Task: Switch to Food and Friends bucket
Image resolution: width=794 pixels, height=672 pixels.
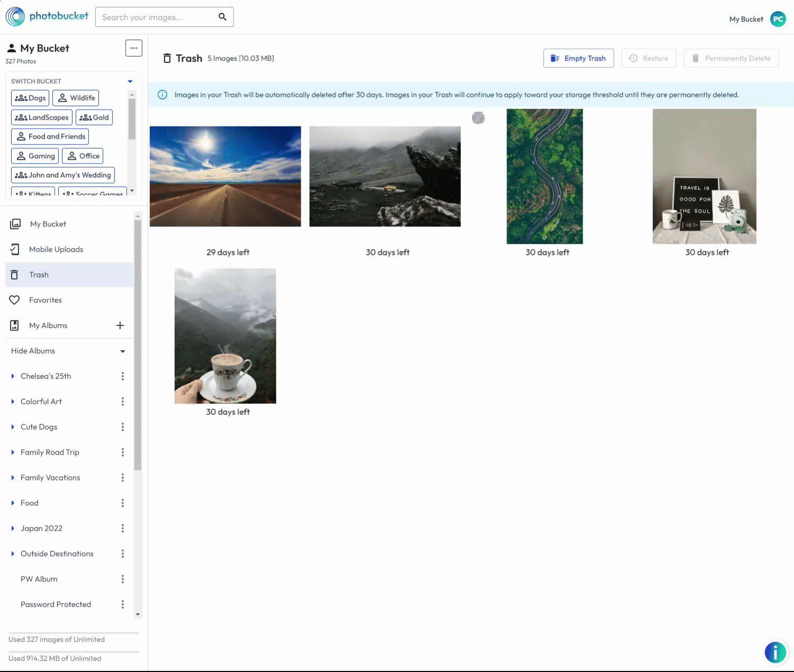Action: click(50, 137)
